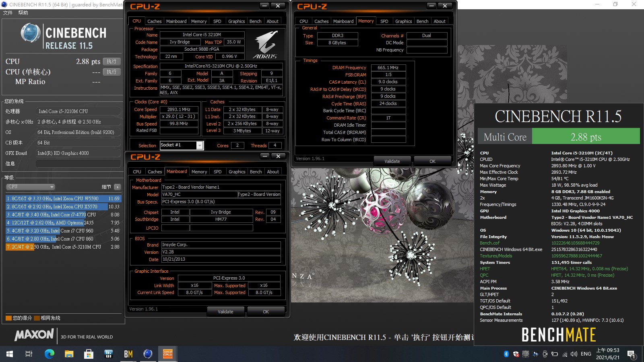Open Microsoft Store from the taskbar
Screen dimensions: 644x362
click(x=89, y=354)
